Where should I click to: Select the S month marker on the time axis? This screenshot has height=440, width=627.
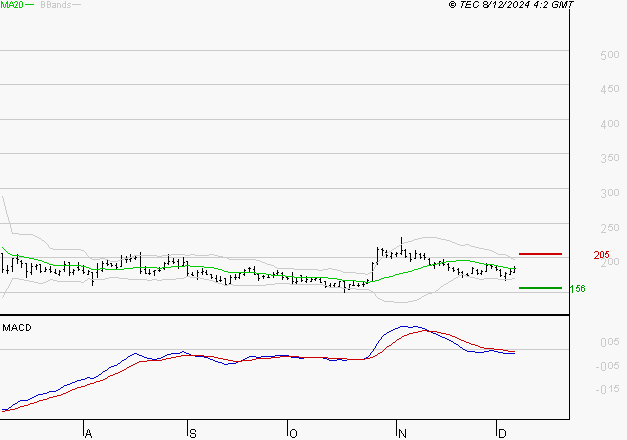[x=192, y=433]
